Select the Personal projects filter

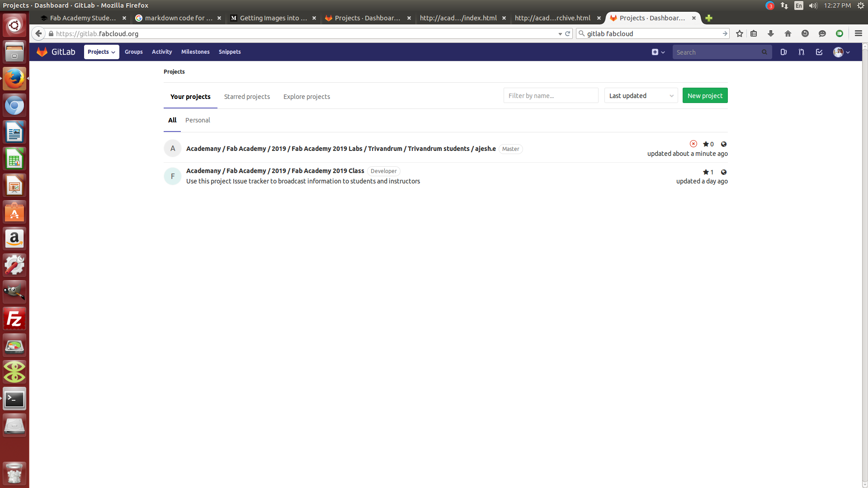pos(197,120)
